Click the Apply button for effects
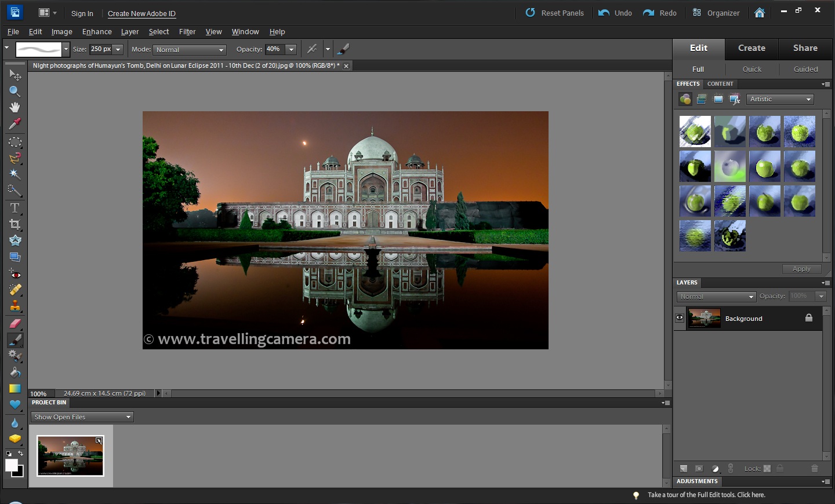 [801, 268]
